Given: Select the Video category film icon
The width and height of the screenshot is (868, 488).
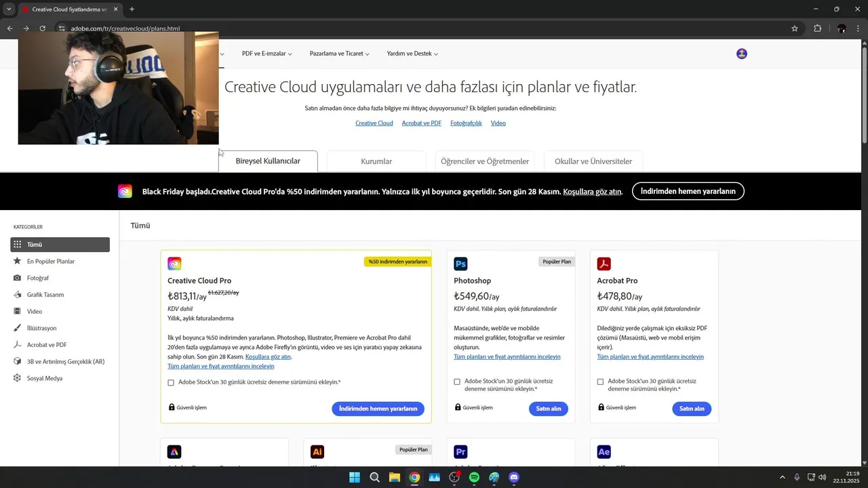Looking at the screenshot, I should 18,311.
